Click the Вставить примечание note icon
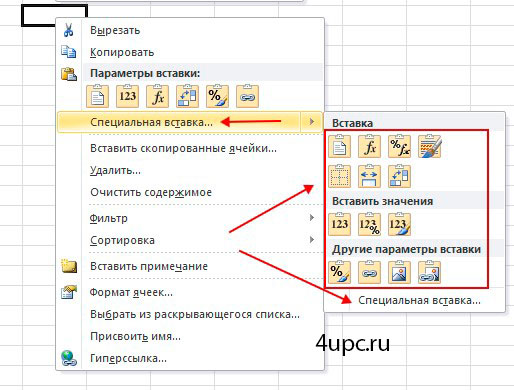 pos(69,266)
